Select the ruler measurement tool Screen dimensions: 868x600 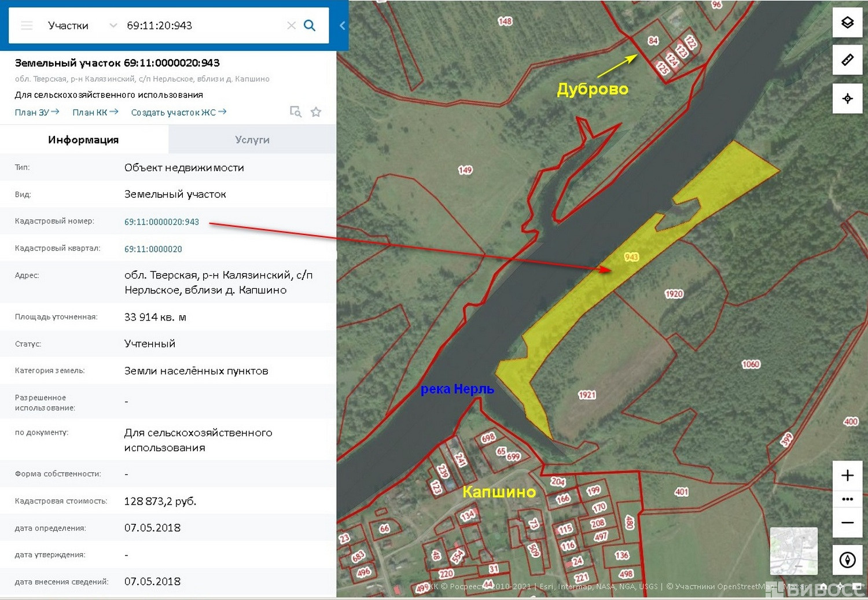(848, 60)
